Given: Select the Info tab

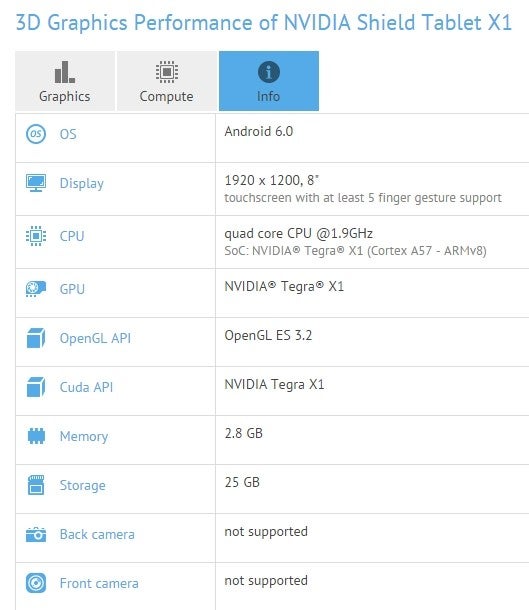Looking at the screenshot, I should point(269,81).
